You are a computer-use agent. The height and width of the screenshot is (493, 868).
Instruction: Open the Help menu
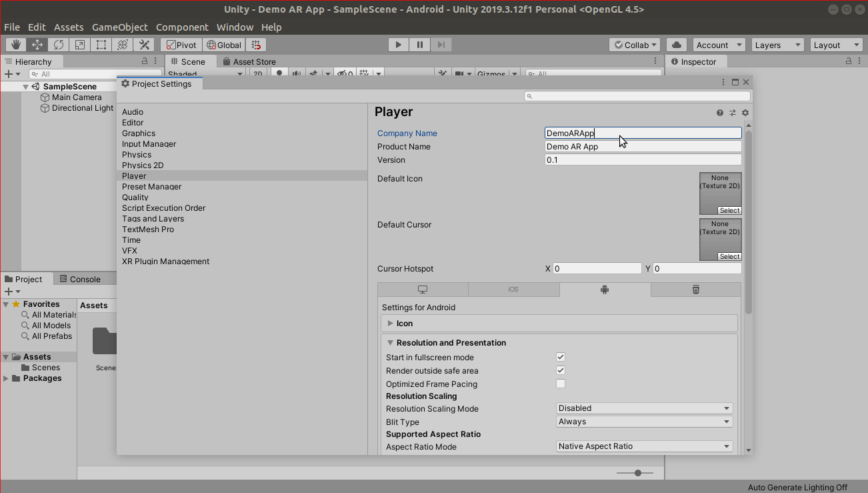click(271, 27)
